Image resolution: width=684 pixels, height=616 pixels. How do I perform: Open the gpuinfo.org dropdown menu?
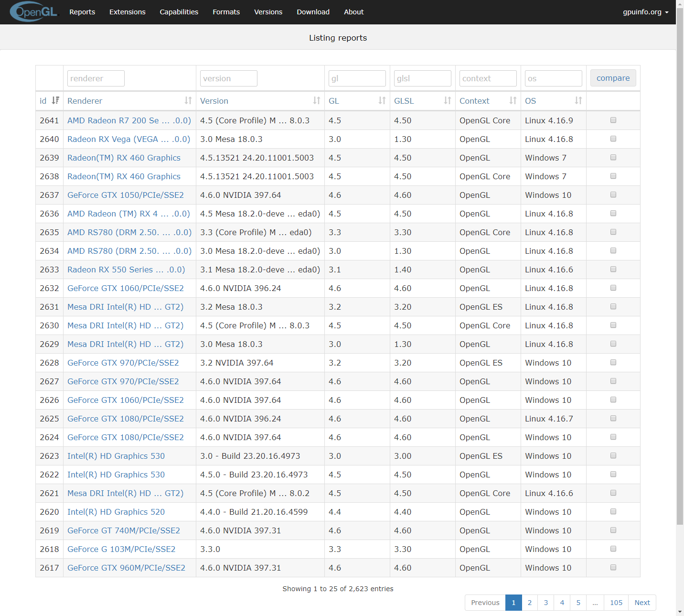645,12
